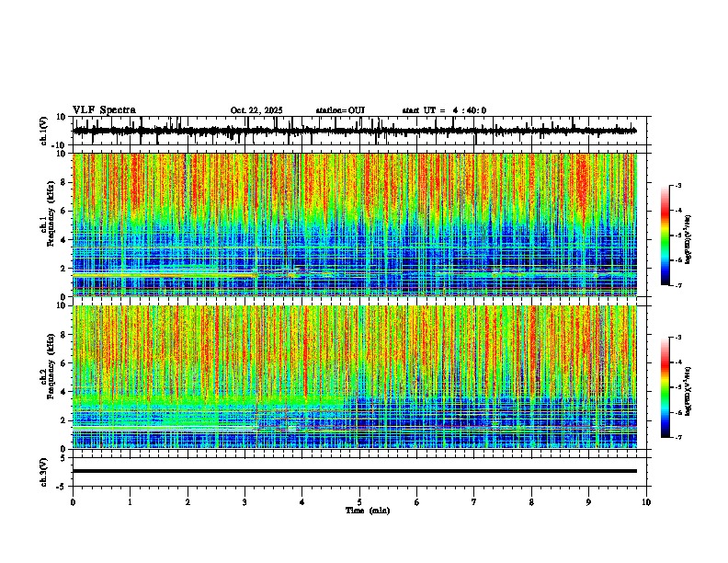Click the "4" kHz tick of ch.2 spectrogram
The image size is (728, 563).
pyautogui.click(x=64, y=392)
